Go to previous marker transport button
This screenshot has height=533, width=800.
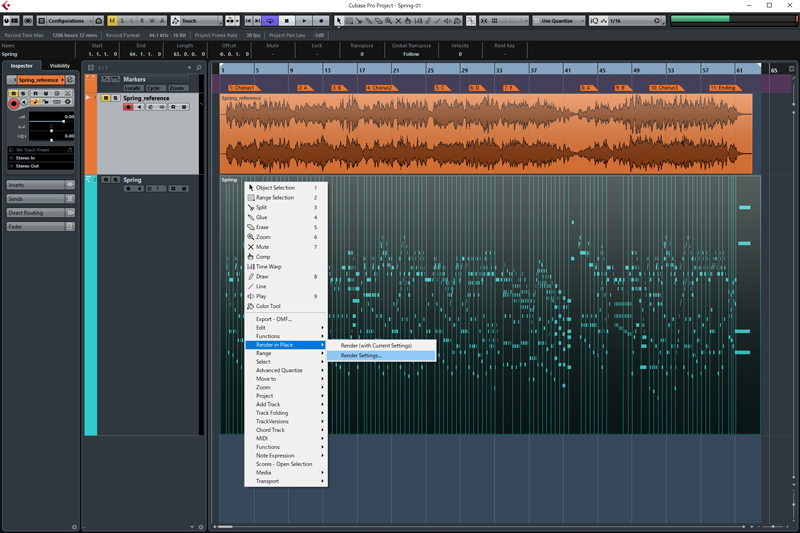pyautogui.click(x=248, y=21)
